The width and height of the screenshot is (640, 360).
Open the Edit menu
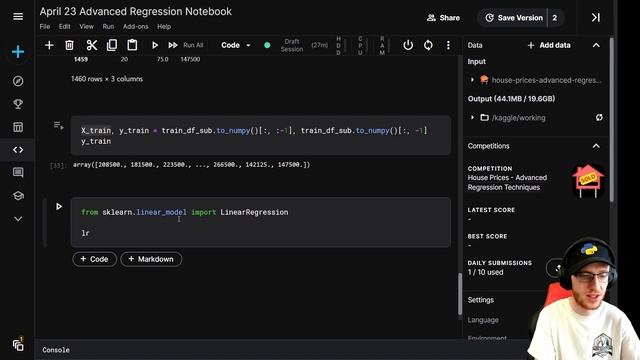(64, 27)
